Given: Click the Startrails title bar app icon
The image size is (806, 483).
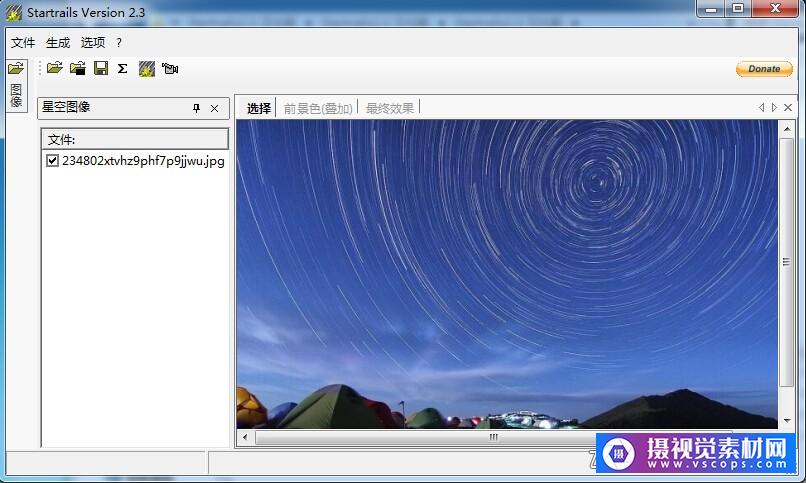Looking at the screenshot, I should tap(14, 12).
